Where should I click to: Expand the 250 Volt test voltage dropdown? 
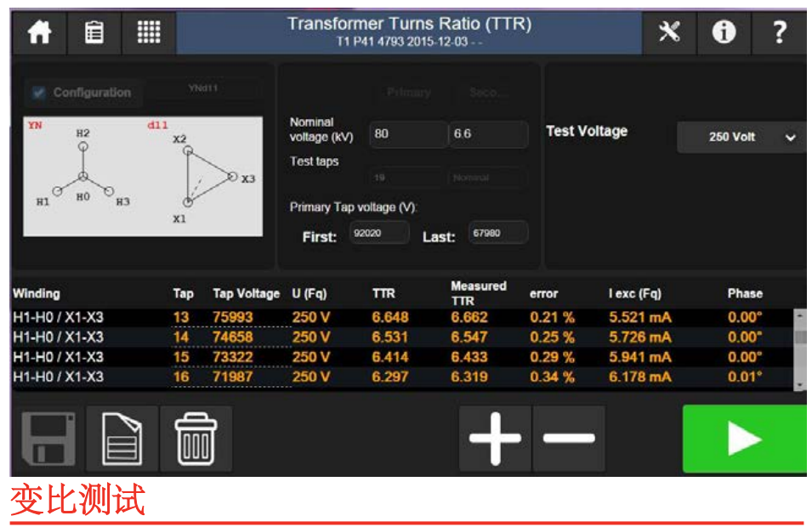click(741, 137)
